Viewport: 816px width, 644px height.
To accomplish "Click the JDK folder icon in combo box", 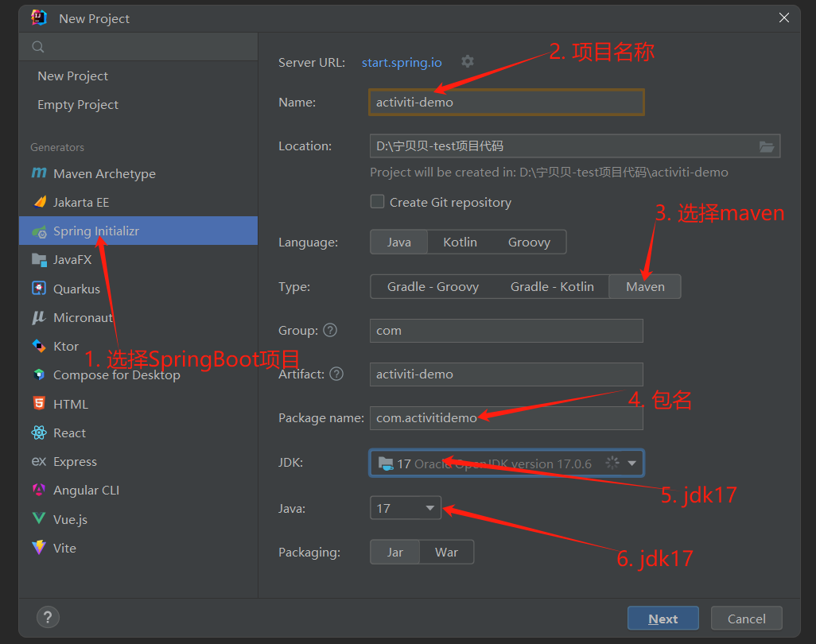I will (x=386, y=463).
